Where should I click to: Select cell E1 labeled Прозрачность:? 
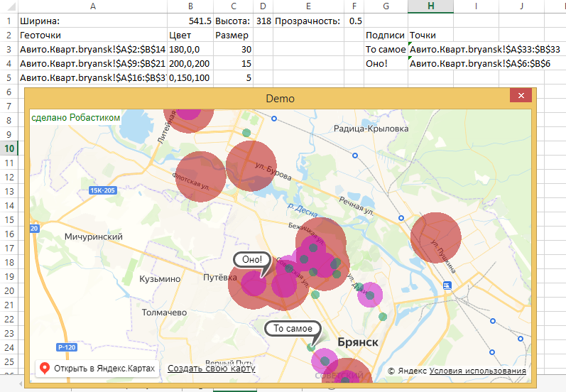[308, 21]
